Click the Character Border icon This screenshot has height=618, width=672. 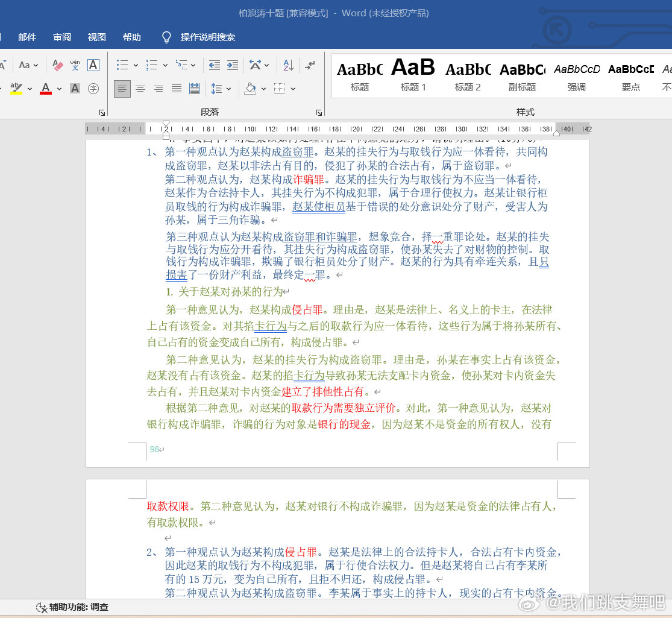[93, 65]
